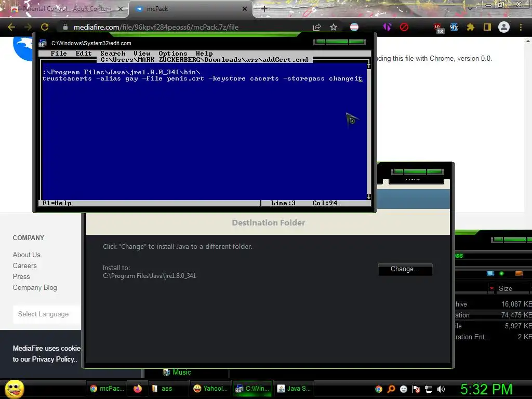532x399 pixels.
Task: Click Chrome tray icon in system tray
Action: (379, 389)
